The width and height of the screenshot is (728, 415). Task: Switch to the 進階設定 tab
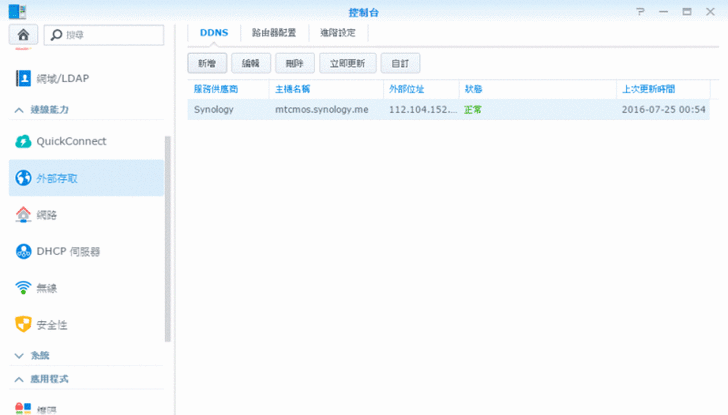[337, 33]
